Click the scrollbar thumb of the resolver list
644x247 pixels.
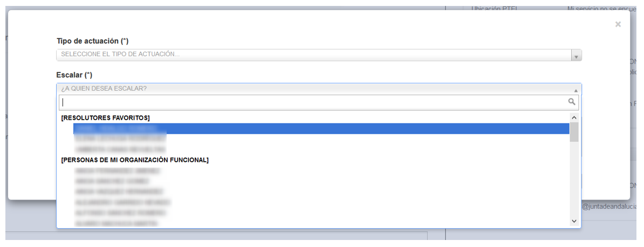click(x=574, y=132)
